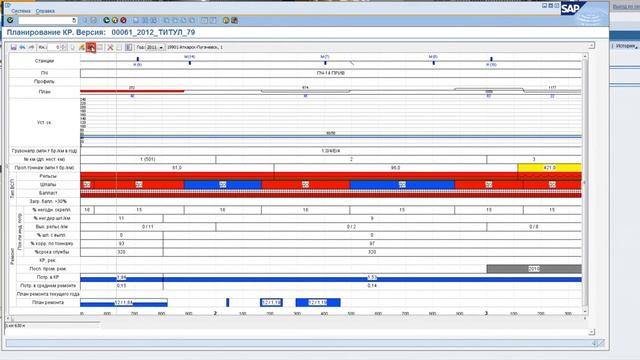Click the 62 / 1.84 repair plan bar
Image resolution: width=640 pixels, height=360 pixels.
click(x=124, y=303)
